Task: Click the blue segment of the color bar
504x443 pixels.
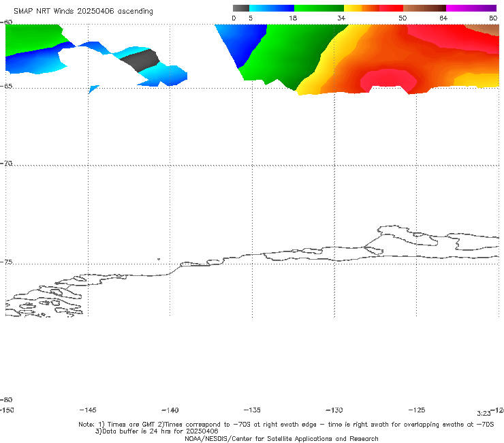Action: pyautogui.click(x=272, y=8)
